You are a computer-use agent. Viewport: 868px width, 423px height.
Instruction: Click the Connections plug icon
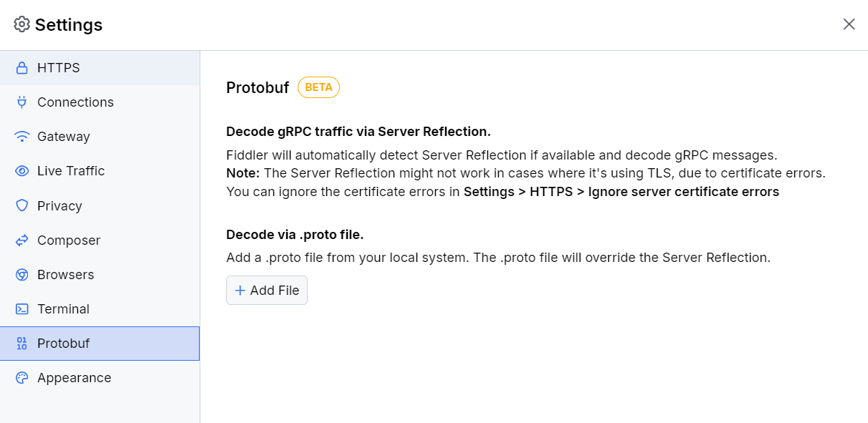pos(22,102)
